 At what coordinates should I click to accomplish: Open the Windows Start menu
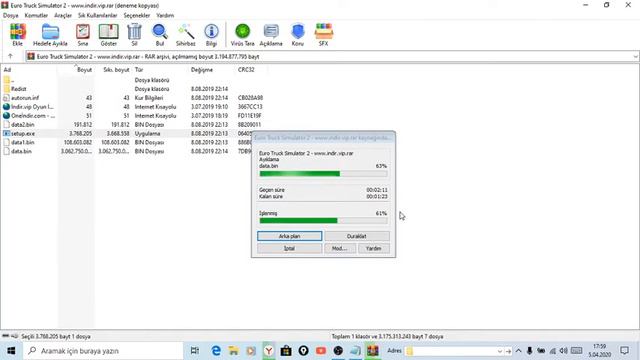tap(11, 351)
